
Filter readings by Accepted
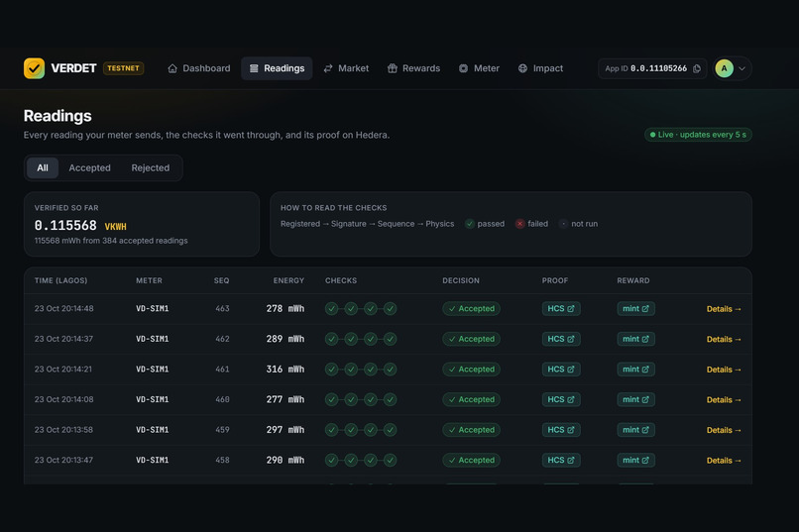pos(89,168)
